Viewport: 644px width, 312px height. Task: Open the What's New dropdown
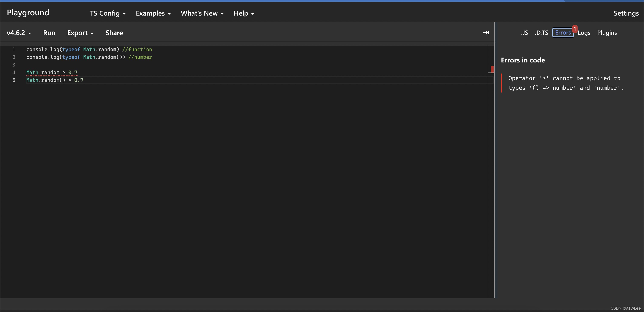coord(202,13)
